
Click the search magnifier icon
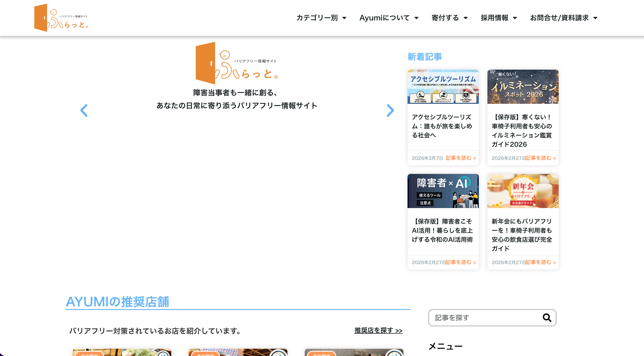click(547, 318)
